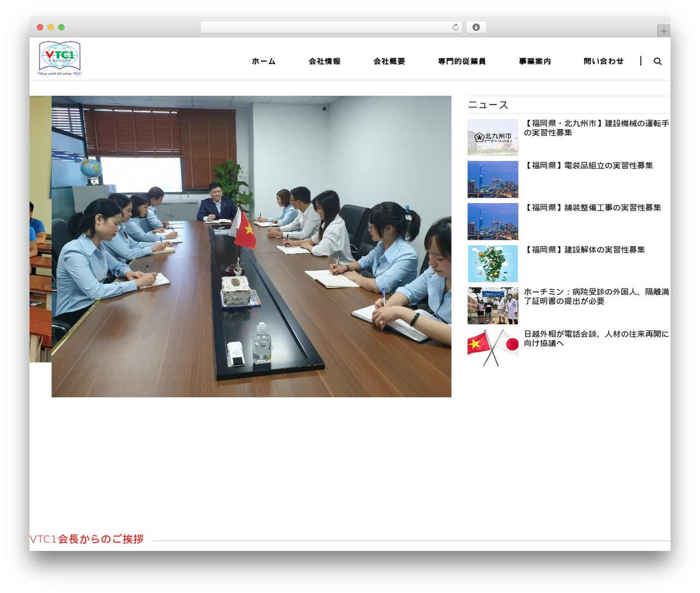This screenshot has height=593, width=700.
Task: Read the ホーチミン hospital quarantine news article
Action: [596, 296]
